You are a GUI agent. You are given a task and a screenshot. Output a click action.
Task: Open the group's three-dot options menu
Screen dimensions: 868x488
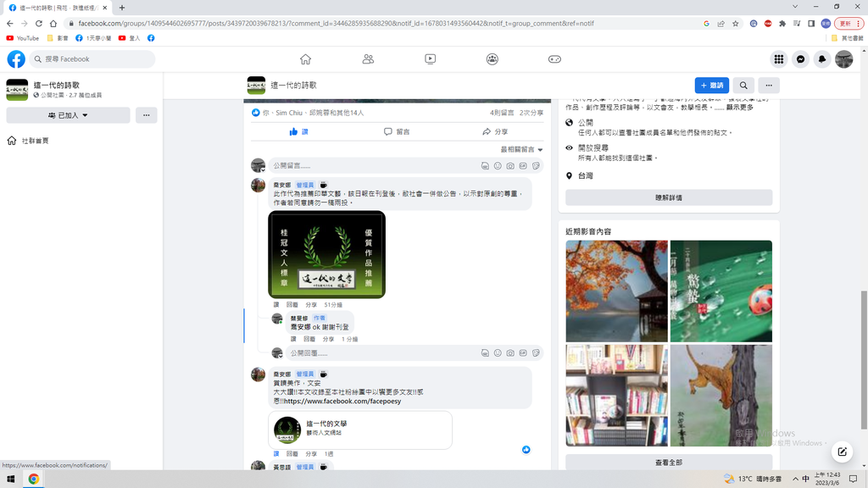coord(769,86)
